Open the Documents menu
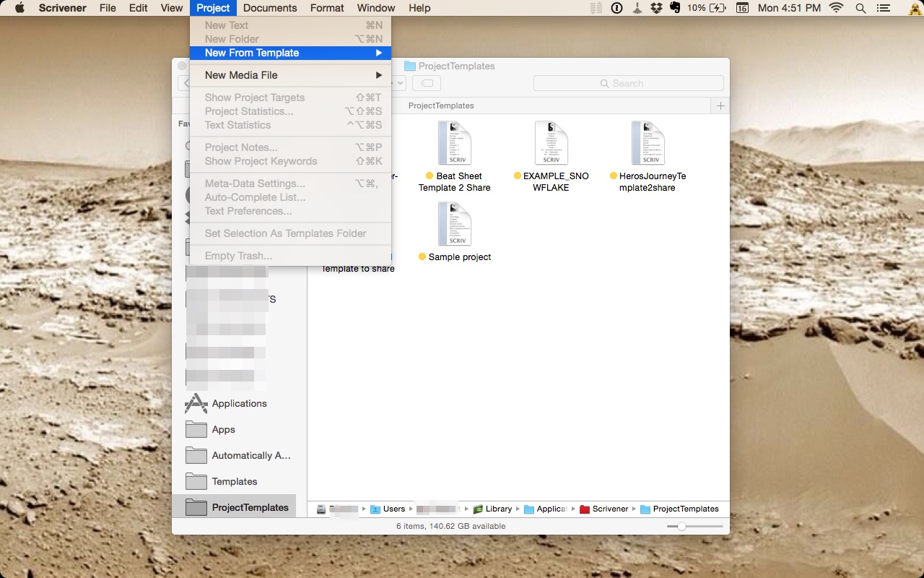 click(270, 8)
